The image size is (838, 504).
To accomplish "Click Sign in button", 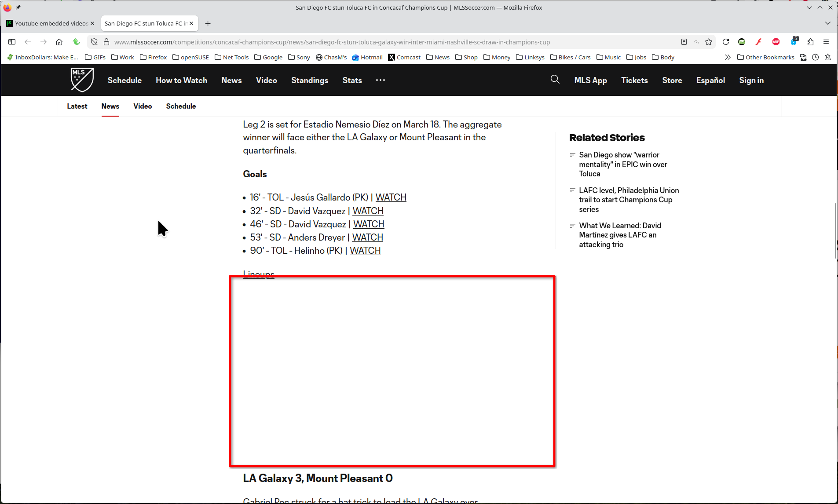I will 751,80.
